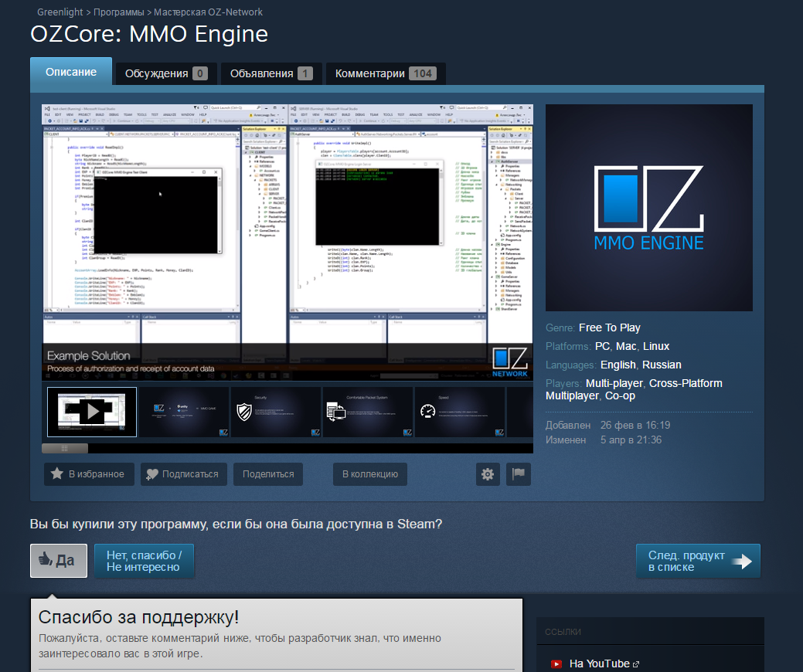
Task: Click the star icon on the favorites button
Action: (x=57, y=474)
